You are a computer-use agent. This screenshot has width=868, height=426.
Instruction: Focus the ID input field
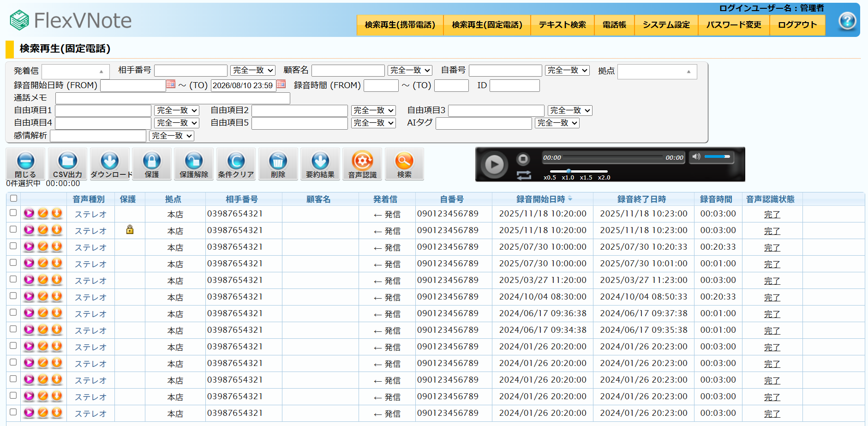(515, 85)
